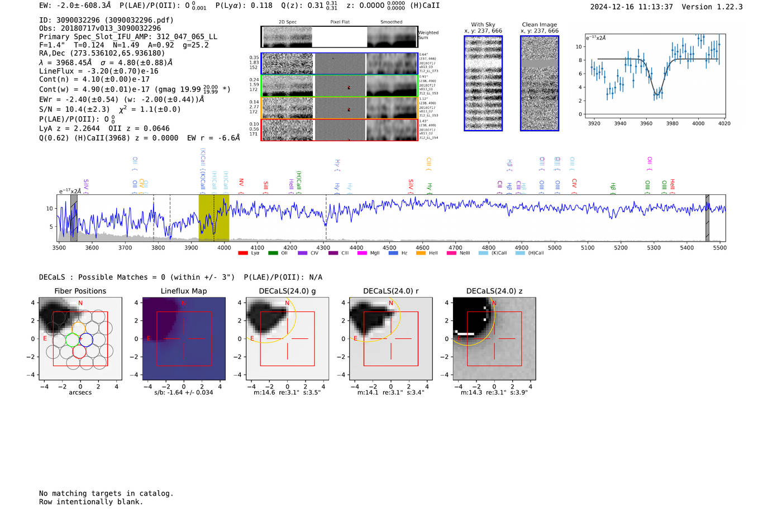Screen dimensions: 782x532
Task: Click the Gaussian absorption line fit plot
Action: [x=654, y=76]
